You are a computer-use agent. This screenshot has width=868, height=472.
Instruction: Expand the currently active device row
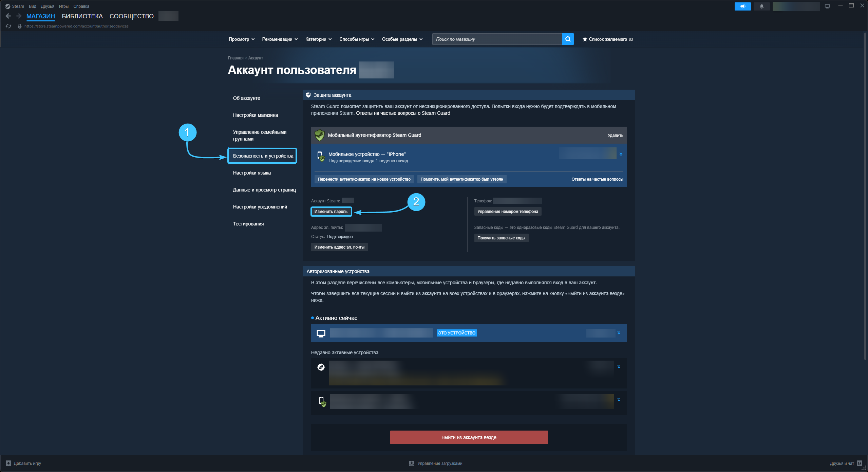(x=619, y=333)
